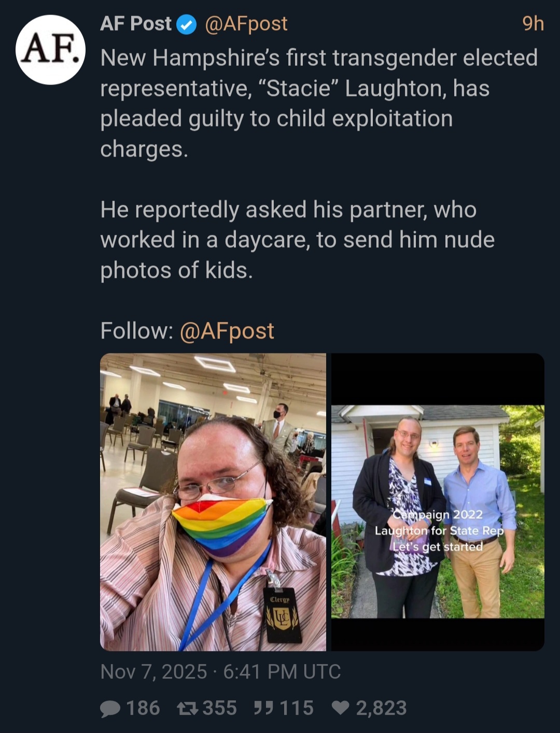View the 115 quotes count
This screenshot has width=560, height=733.
tap(297, 708)
